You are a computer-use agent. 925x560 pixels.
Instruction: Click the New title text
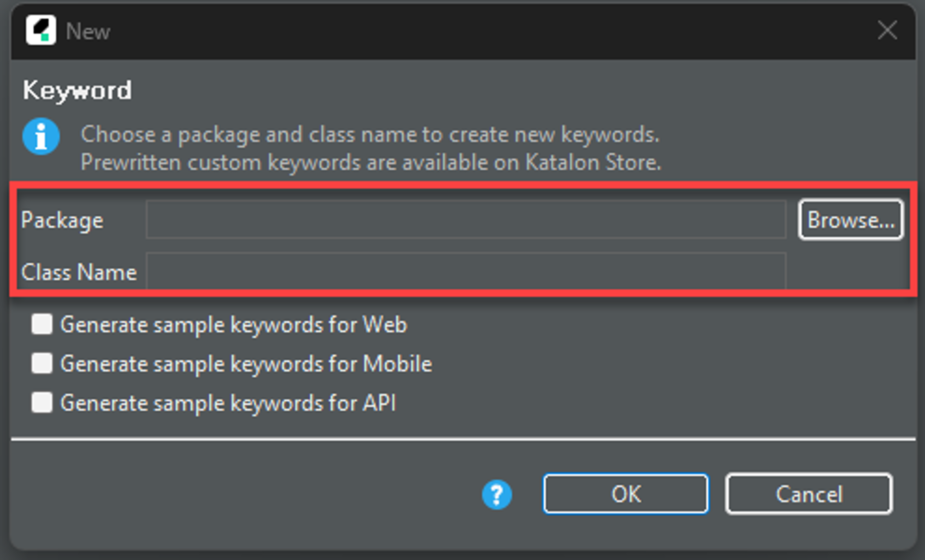(88, 31)
